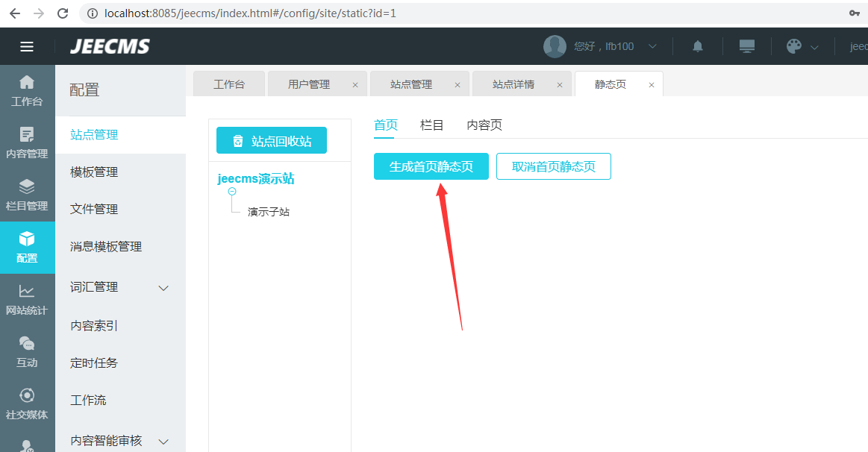The height and width of the screenshot is (452, 868).
Task: Open 工作流 menu item
Action: [x=121, y=400]
